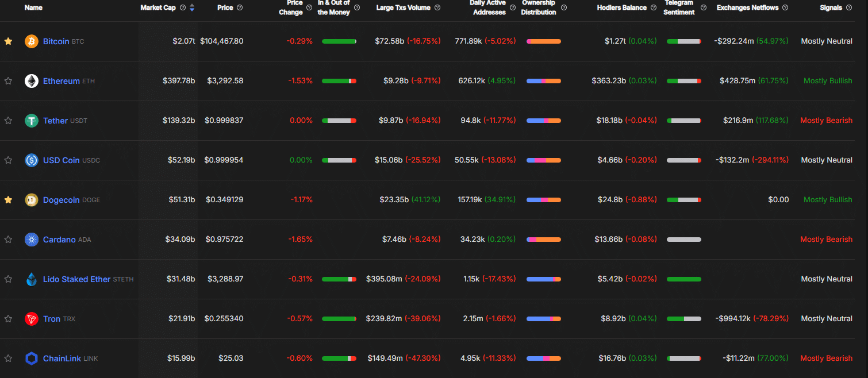
Task: Click Bitcoin's In & Out of Money bar
Action: click(x=339, y=41)
